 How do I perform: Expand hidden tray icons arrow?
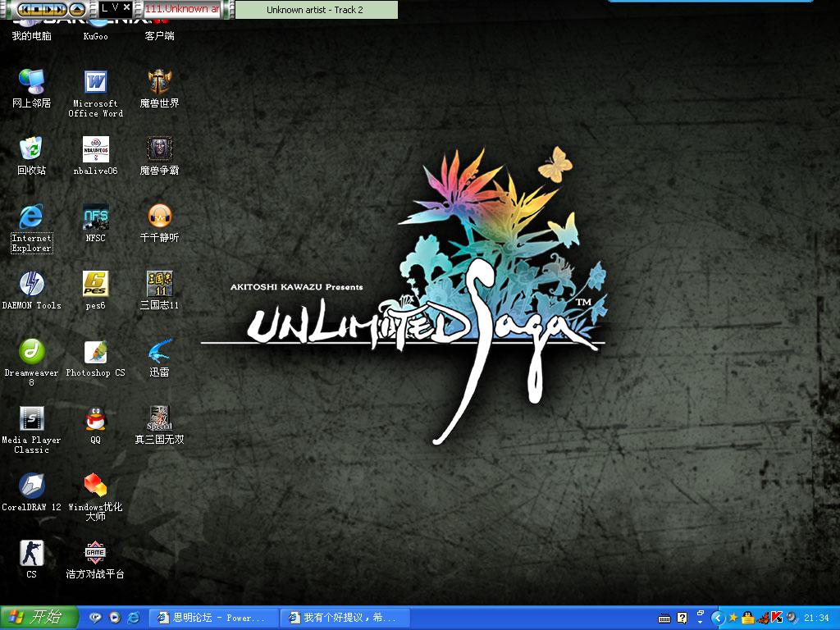click(718, 619)
